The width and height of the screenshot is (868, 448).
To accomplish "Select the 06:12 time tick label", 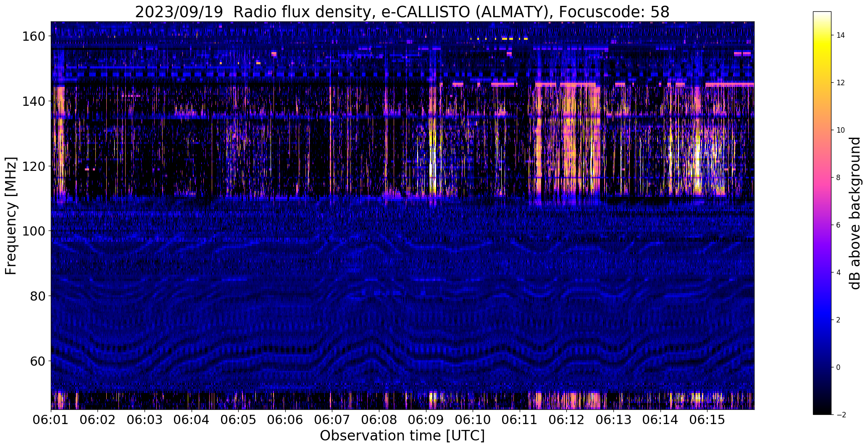I will pyautogui.click(x=566, y=420).
